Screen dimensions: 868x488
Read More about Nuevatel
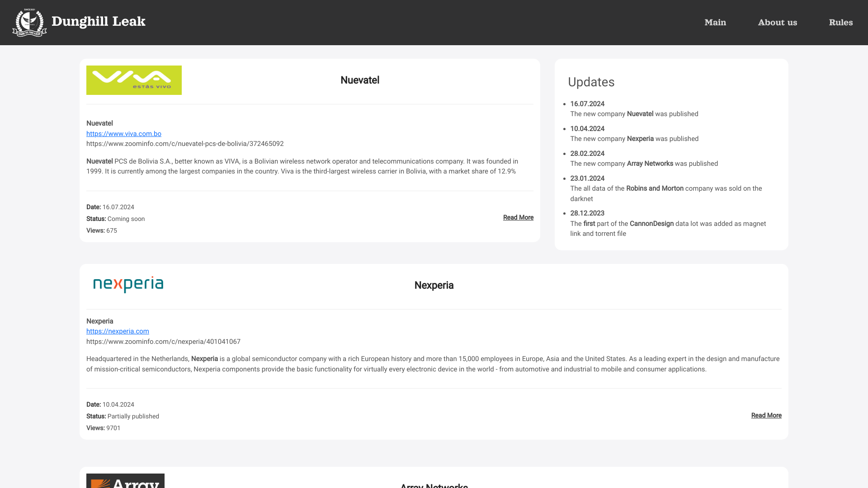point(518,217)
